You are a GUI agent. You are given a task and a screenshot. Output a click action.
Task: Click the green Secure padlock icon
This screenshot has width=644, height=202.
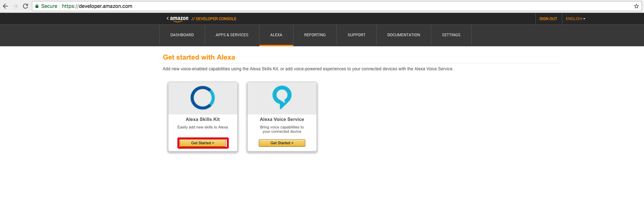37,6
